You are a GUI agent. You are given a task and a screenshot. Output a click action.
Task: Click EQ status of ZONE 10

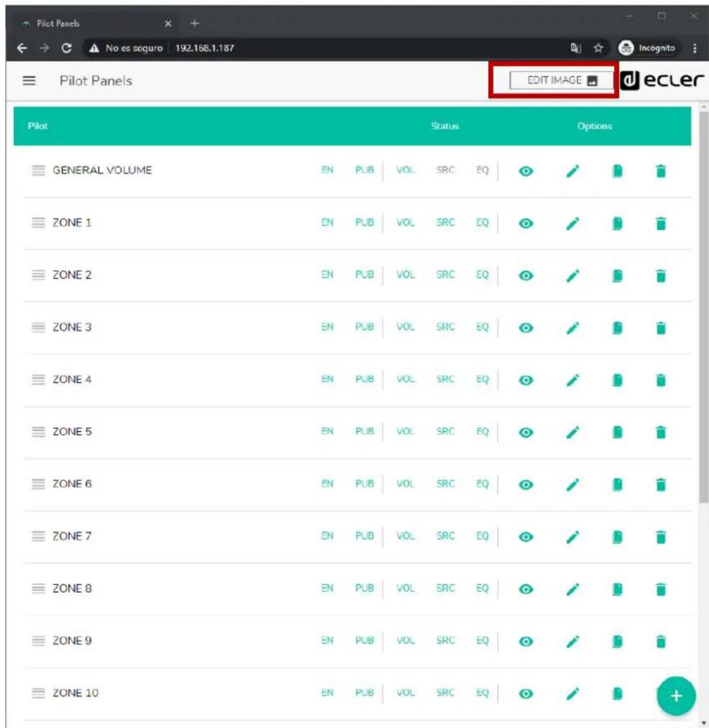point(482,693)
